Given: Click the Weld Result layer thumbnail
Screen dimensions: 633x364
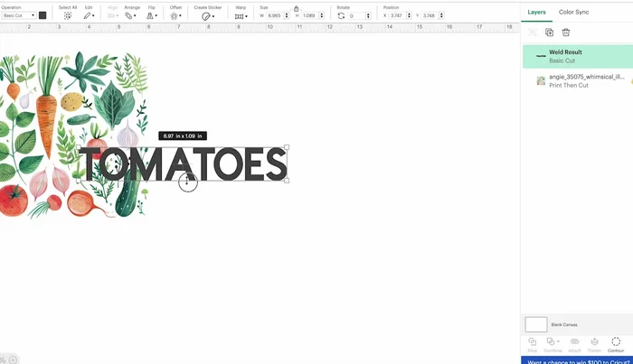Looking at the screenshot, I should point(541,56).
